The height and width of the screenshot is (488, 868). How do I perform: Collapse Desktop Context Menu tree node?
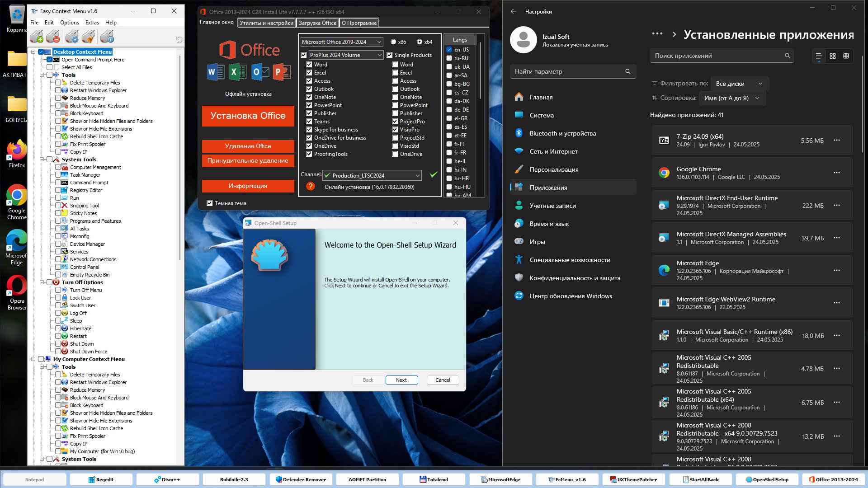tap(33, 52)
